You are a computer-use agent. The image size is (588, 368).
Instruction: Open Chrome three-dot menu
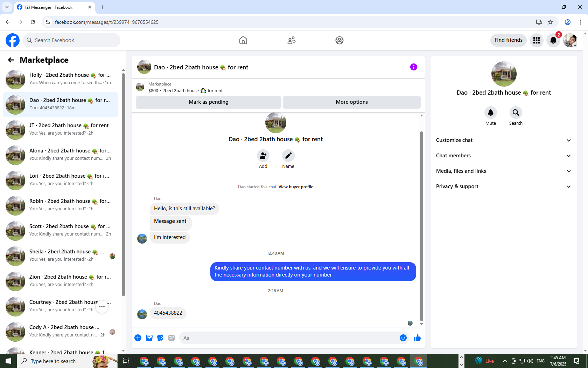point(580,22)
